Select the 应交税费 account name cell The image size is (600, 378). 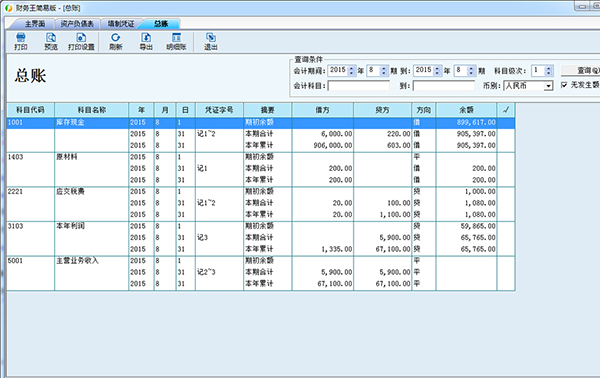tap(91, 191)
